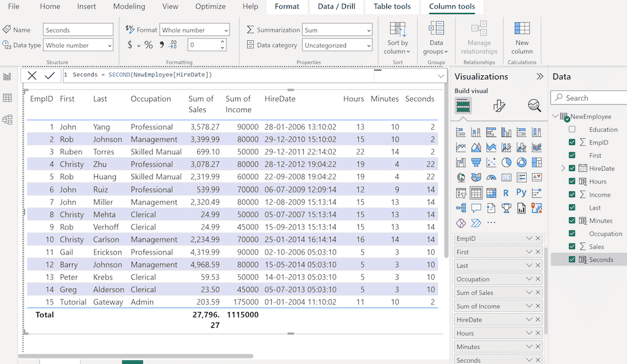627x364 pixels.
Task: Select the pie chart visualization
Action: coord(506,162)
